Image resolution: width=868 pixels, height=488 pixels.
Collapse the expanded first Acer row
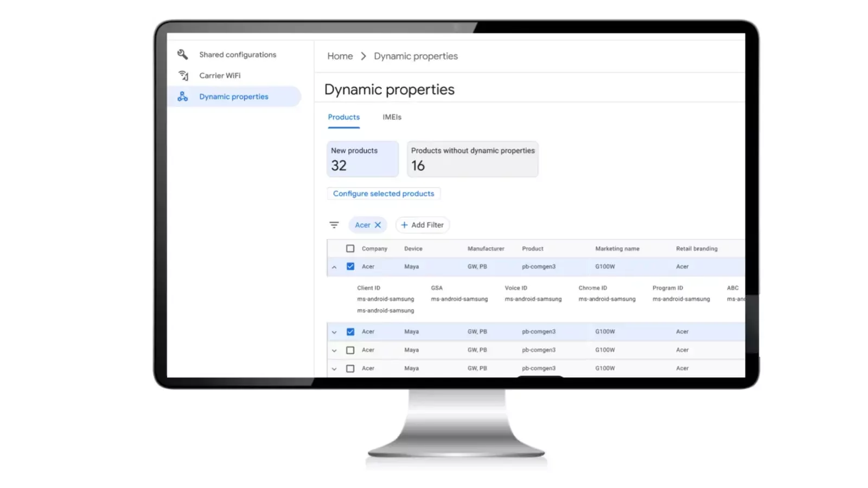pyautogui.click(x=334, y=267)
